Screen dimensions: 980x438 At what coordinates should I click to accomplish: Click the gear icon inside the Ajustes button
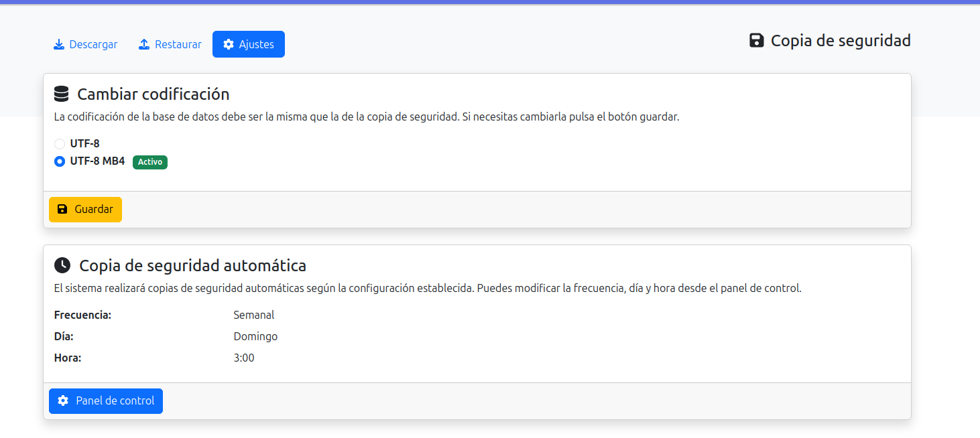pyautogui.click(x=228, y=44)
